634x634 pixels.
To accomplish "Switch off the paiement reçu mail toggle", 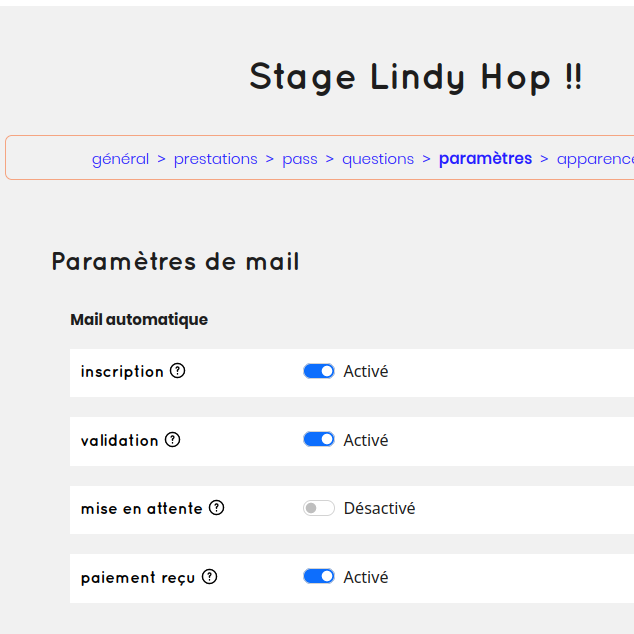I will (319, 577).
